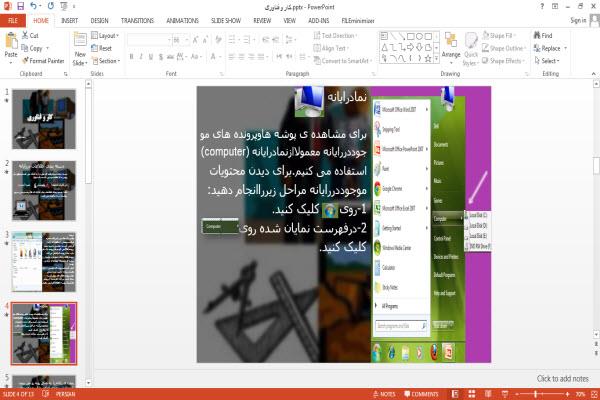
Task: Expand the shapes gallery with its More arrow
Action: click(437, 59)
